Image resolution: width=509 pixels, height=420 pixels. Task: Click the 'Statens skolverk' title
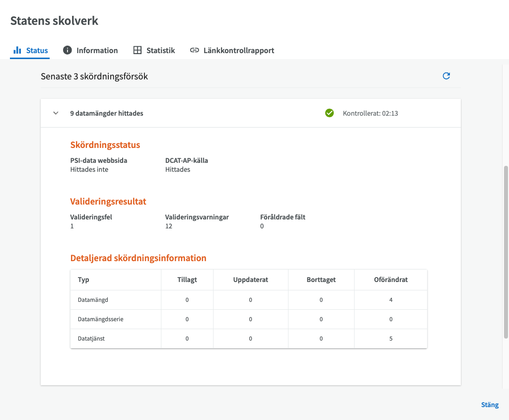pos(54,21)
